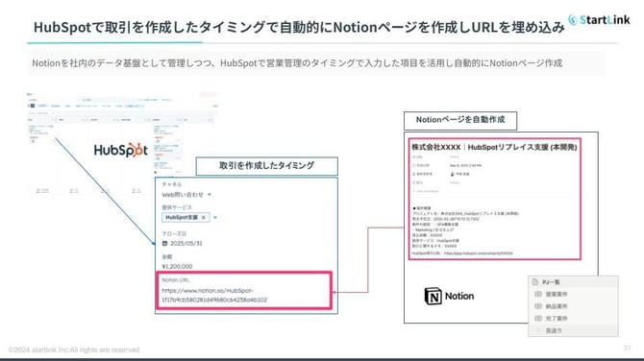The height and width of the screenshot is (361, 644).
Task: Click the Notion logo icon
Action: (433, 296)
